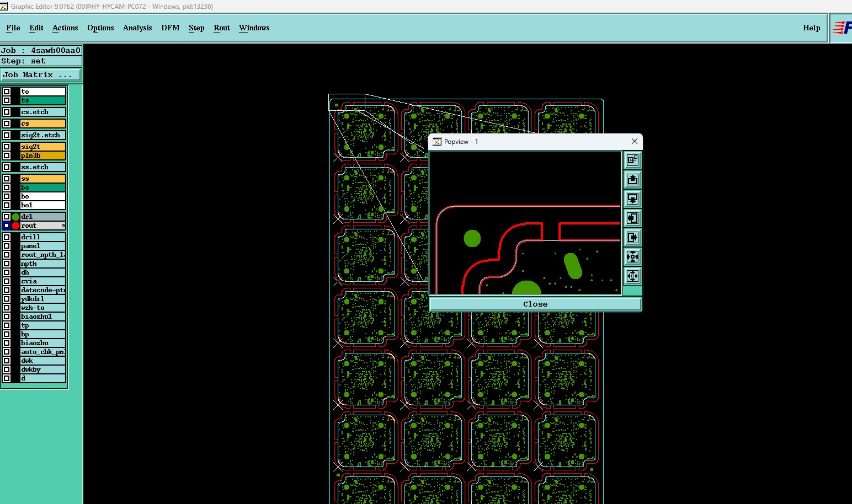Toggle the drill layer checkbox
Screen dimensions: 852x504
[7, 237]
